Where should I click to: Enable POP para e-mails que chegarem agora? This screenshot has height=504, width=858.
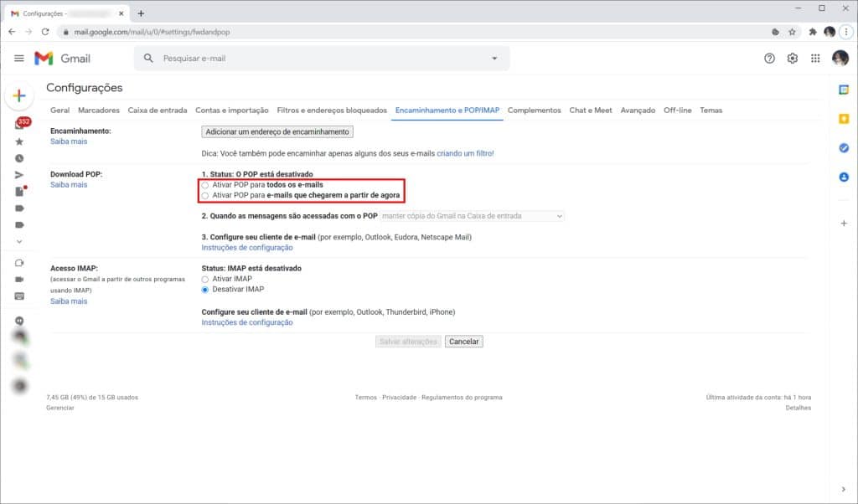tap(204, 195)
